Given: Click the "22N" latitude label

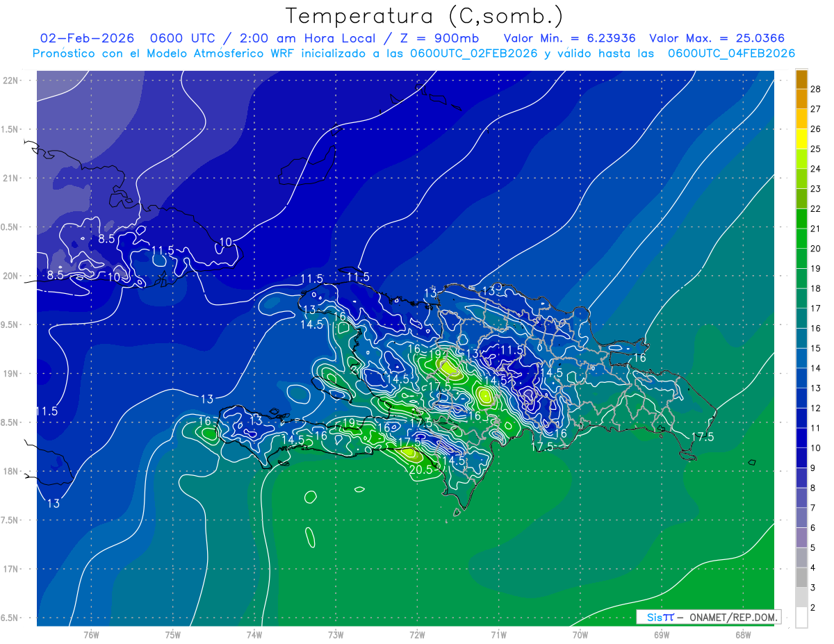Looking at the screenshot, I should tap(10, 80).
